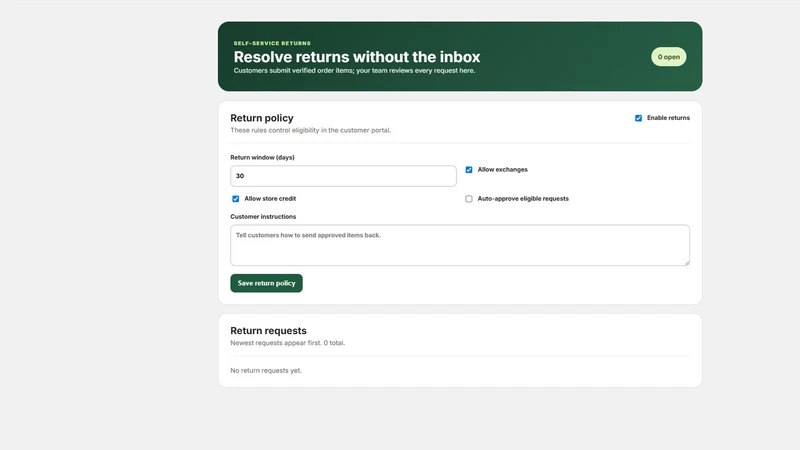Click the Return window days field

click(343, 176)
